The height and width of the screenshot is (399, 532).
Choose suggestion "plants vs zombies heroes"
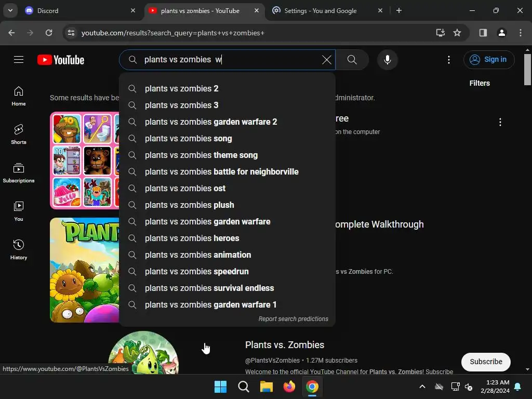tap(228, 238)
